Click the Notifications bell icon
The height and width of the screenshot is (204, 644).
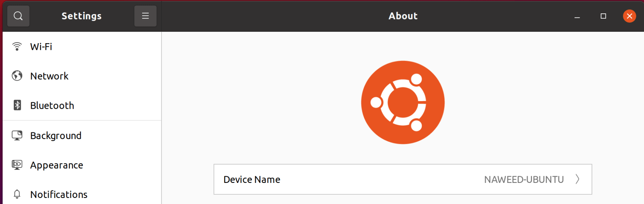[17, 194]
